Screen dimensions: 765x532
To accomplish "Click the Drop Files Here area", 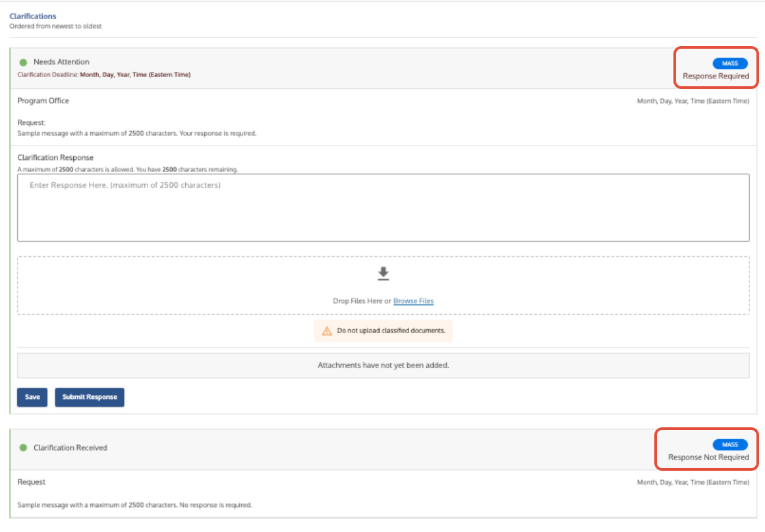I will click(x=362, y=301).
